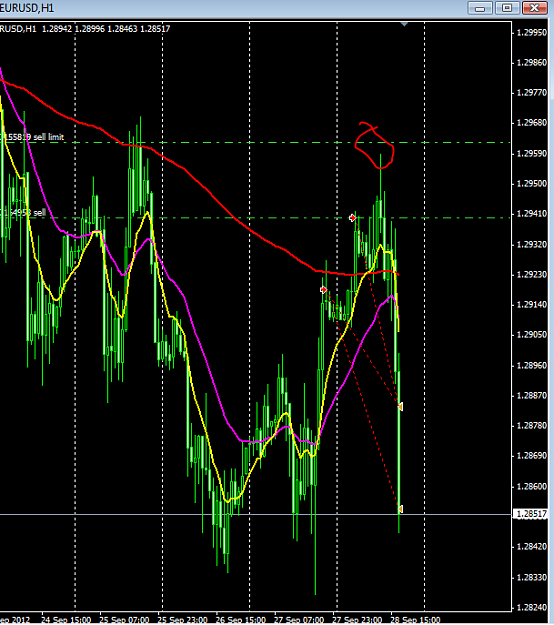Click price scale label 1.29500
This screenshot has height=625, width=554.
pos(532,184)
